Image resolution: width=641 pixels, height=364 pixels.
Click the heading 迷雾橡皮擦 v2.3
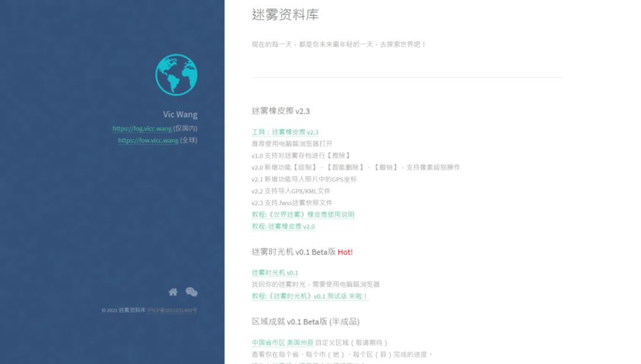point(281,111)
